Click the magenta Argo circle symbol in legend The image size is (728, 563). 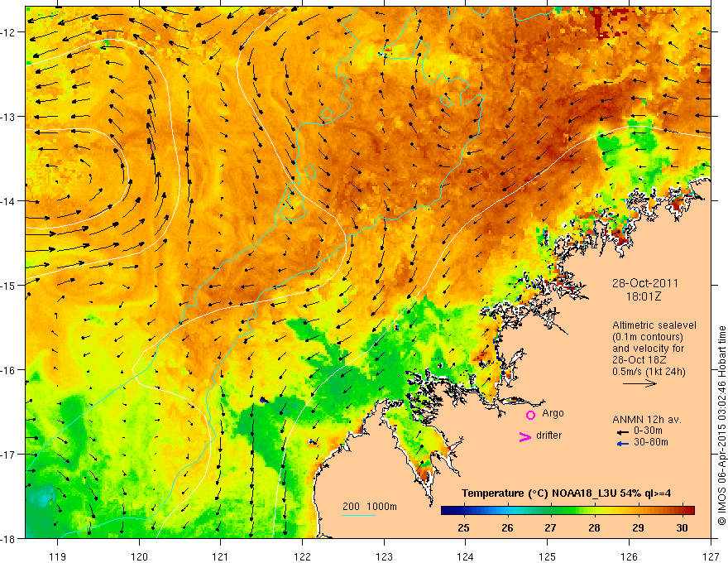click(530, 415)
